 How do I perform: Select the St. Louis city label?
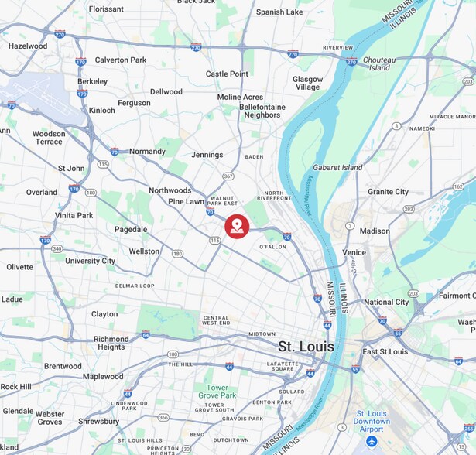tap(306, 347)
